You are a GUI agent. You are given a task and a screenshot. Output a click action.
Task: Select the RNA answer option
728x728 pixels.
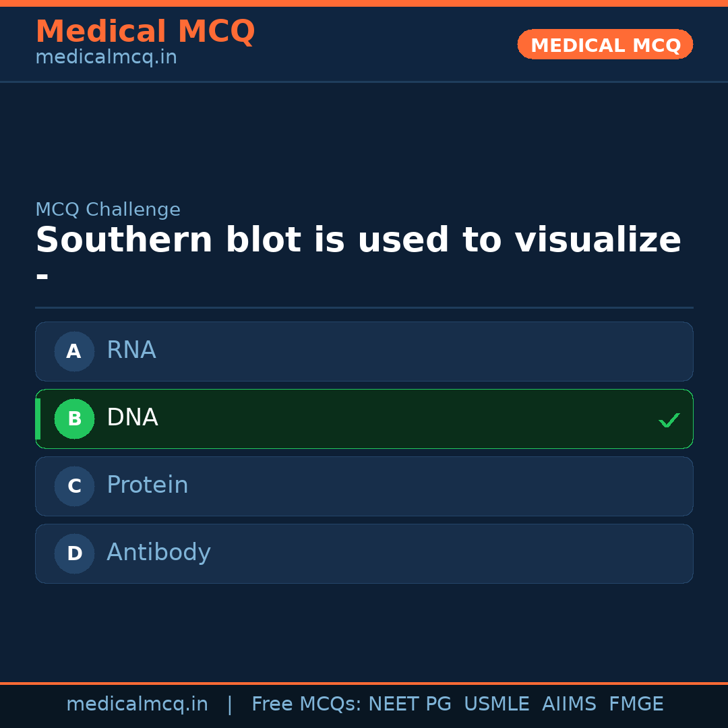point(364,351)
